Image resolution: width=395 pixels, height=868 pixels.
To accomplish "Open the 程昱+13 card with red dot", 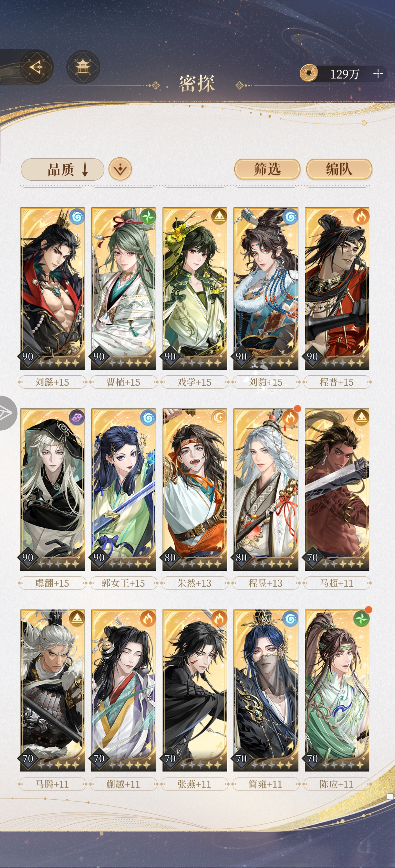I will point(266,490).
